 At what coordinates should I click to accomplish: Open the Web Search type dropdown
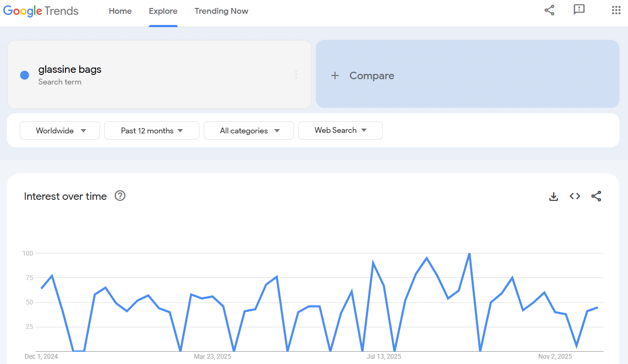(340, 130)
